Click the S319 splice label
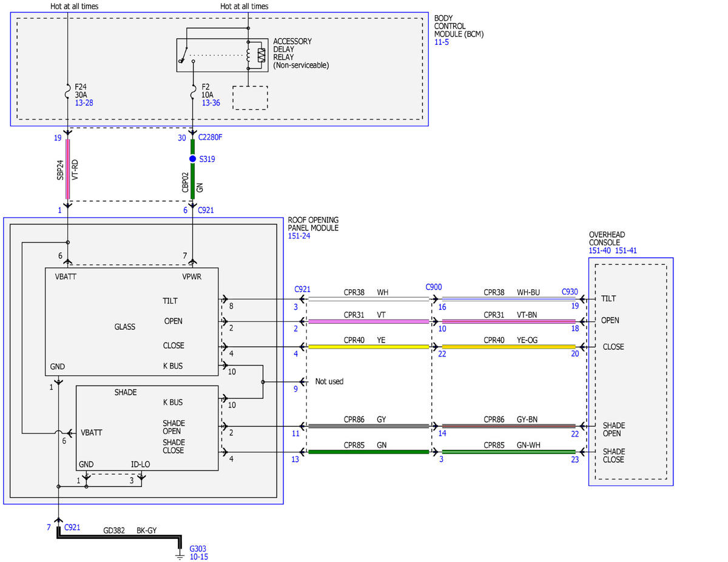The height and width of the screenshot is (562, 728). [207, 159]
